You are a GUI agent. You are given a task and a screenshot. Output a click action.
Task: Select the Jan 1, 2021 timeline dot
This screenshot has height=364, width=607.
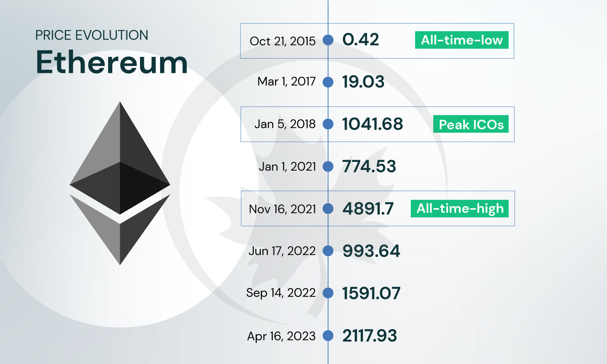coord(328,166)
